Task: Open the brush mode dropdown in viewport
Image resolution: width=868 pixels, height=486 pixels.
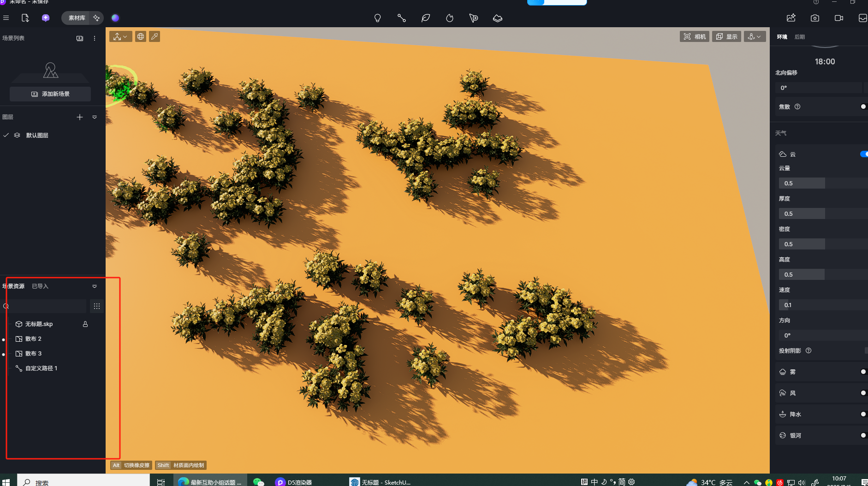Action: pos(120,36)
